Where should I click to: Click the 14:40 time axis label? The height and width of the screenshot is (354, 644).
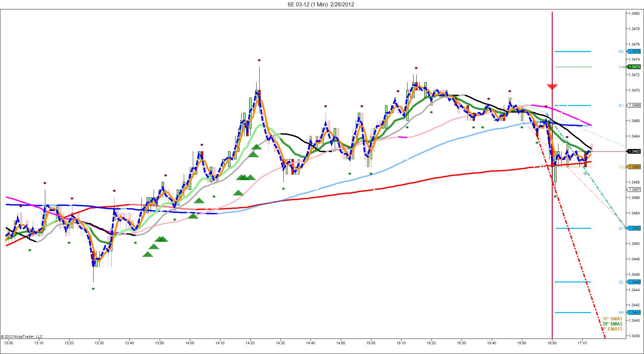[x=311, y=343]
